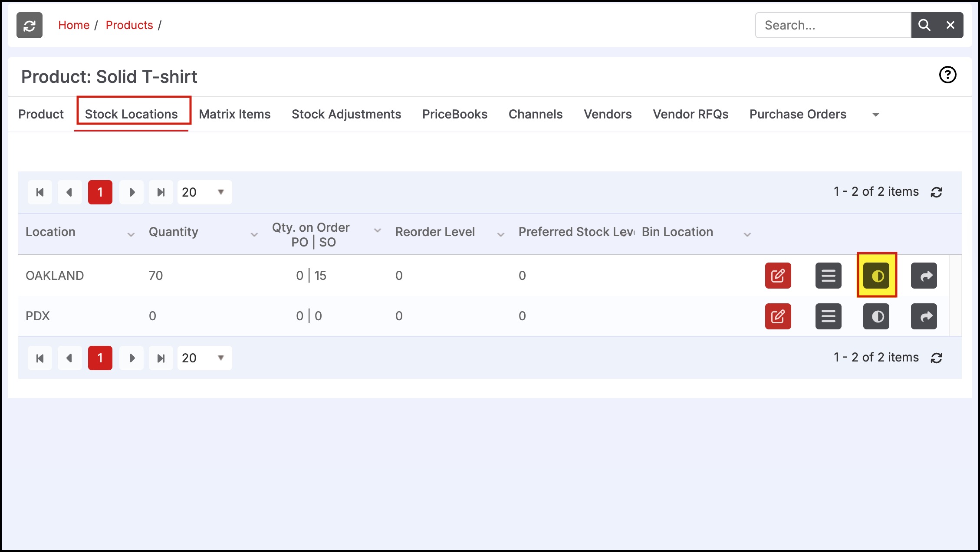Viewport: 980px width, 552px height.
Task: Click page 1 button in top pager
Action: 100,192
